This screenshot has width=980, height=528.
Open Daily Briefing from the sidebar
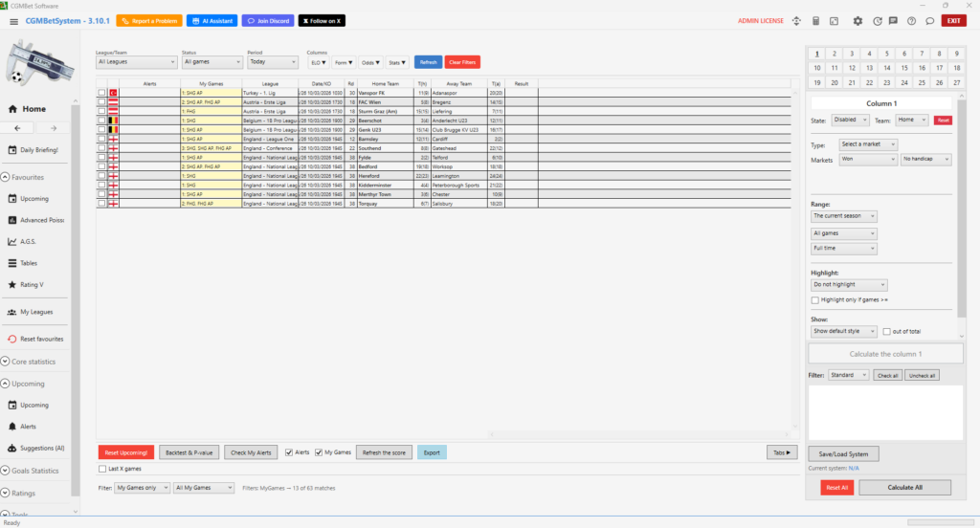[x=39, y=150]
